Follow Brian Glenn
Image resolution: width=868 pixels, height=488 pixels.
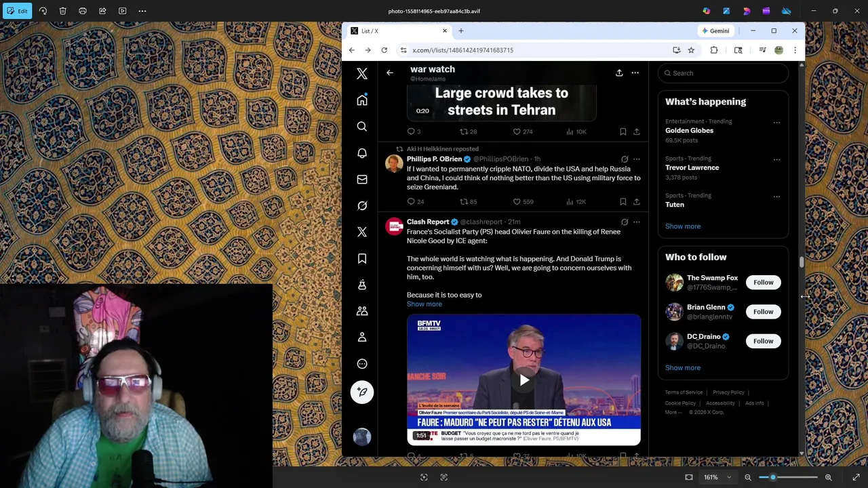click(x=763, y=312)
